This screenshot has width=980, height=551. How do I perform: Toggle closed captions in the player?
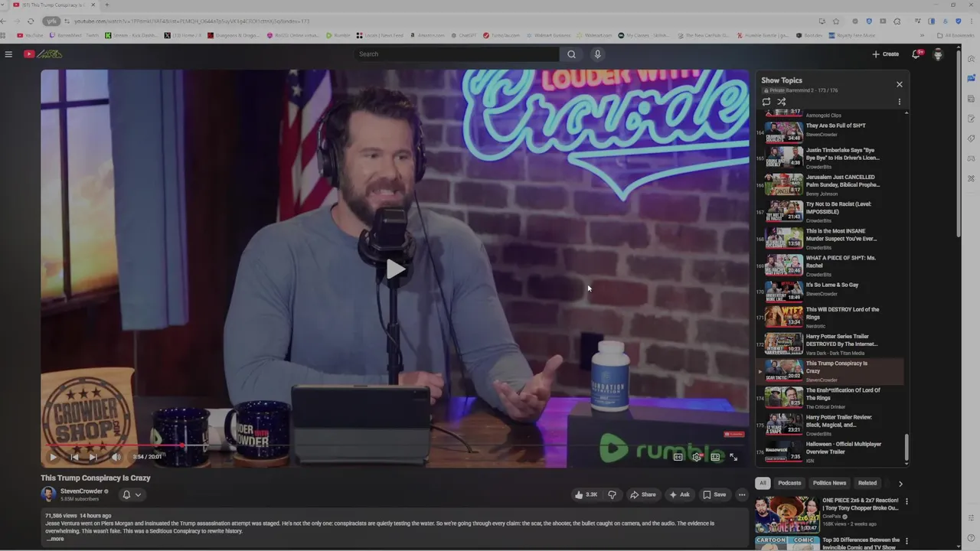pos(678,457)
